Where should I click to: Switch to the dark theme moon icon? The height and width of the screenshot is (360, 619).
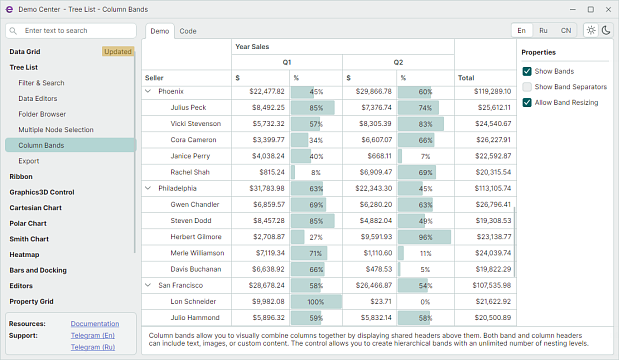point(606,30)
